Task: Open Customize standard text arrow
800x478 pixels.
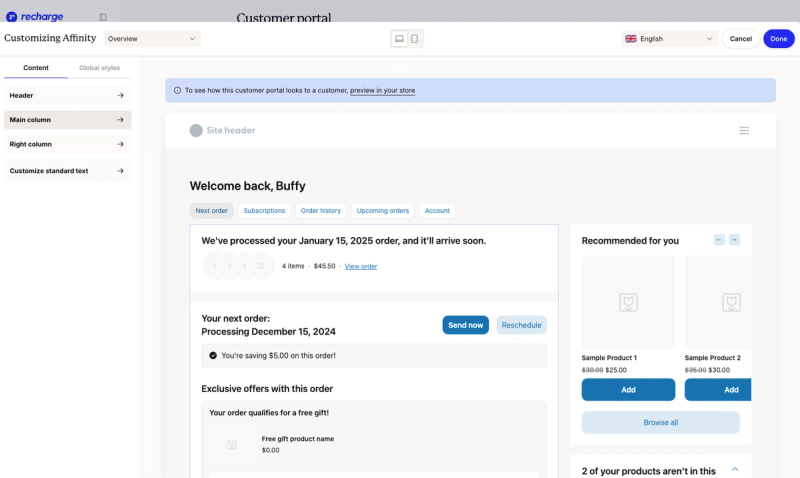Action: (120, 171)
